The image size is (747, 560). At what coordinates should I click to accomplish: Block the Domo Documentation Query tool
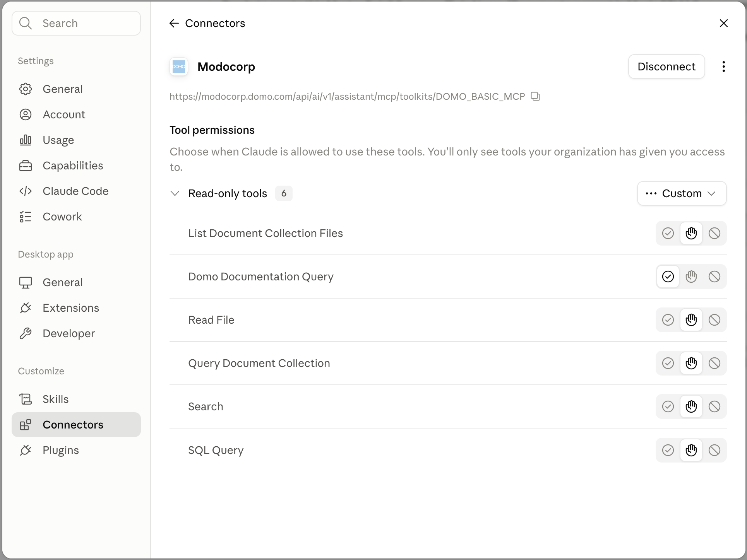tap(714, 277)
